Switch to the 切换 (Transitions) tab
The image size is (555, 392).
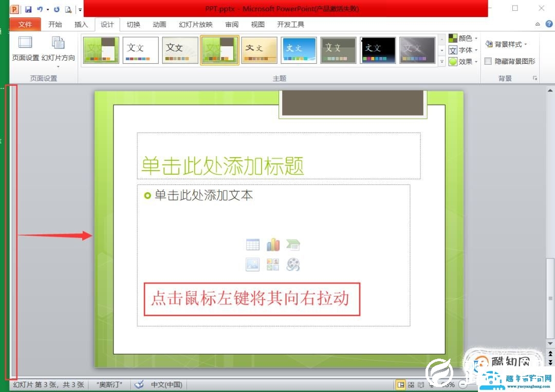[x=133, y=24]
